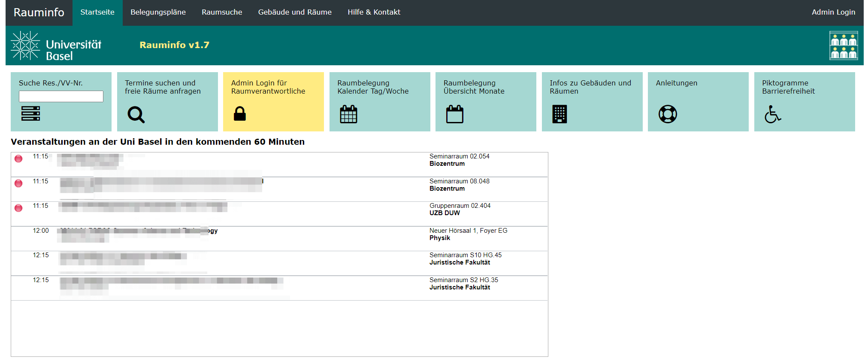Click the people group icon top right

click(x=843, y=46)
